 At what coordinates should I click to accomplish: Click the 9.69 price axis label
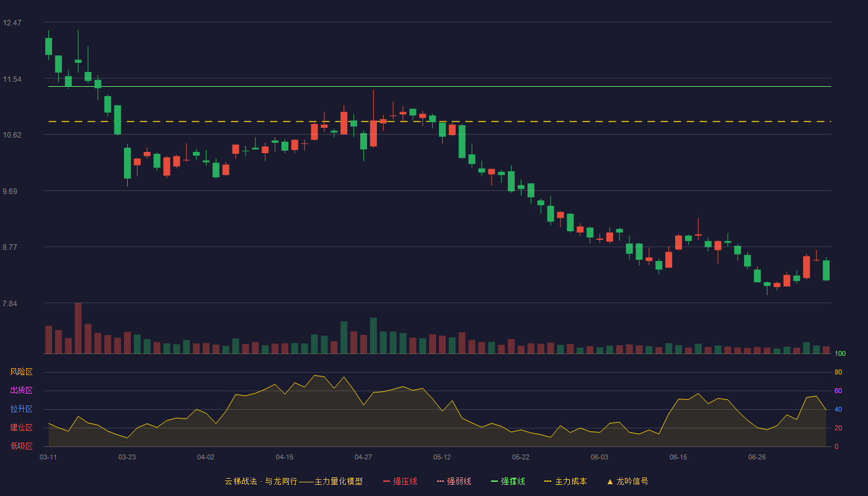(x=10, y=192)
